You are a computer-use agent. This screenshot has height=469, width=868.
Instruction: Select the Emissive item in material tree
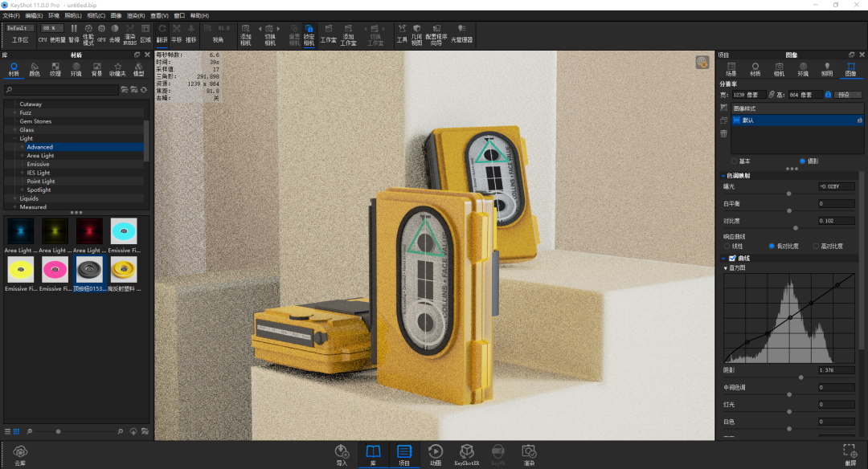tap(38, 164)
